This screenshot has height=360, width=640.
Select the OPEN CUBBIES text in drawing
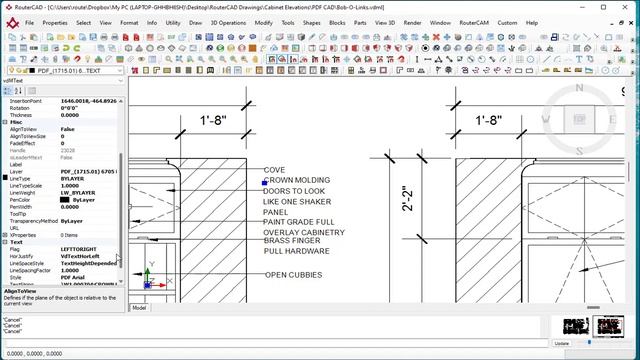tap(293, 275)
